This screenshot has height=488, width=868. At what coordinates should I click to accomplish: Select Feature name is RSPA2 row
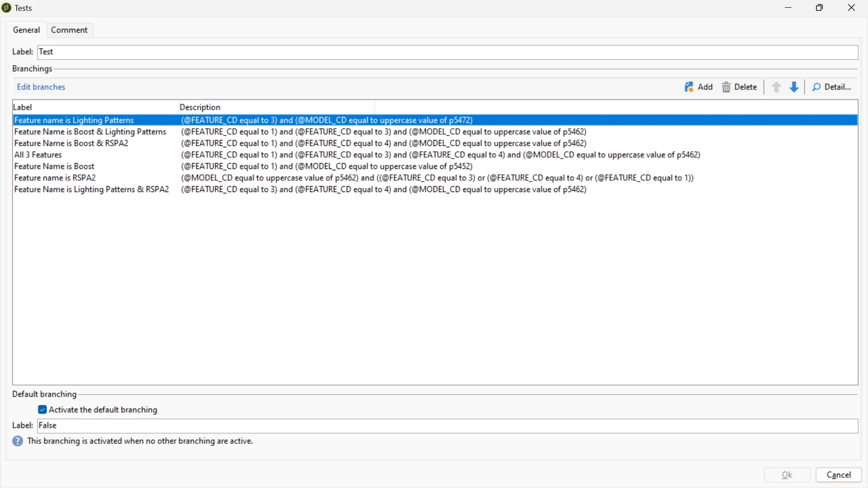coord(55,178)
